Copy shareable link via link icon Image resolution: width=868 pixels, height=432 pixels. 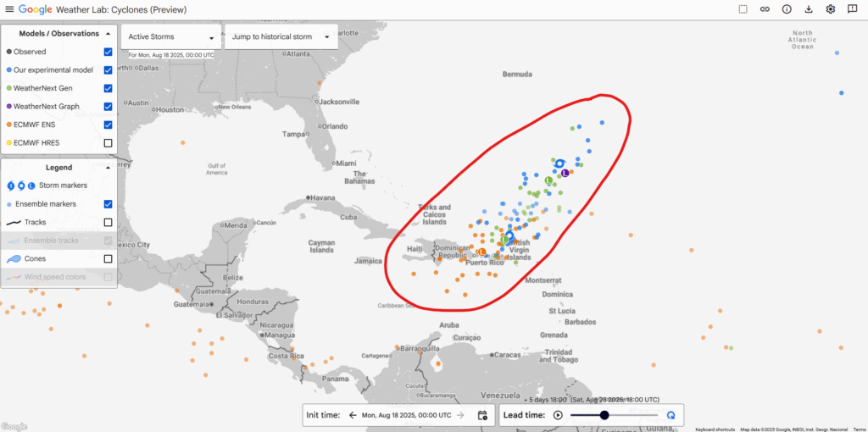765,9
